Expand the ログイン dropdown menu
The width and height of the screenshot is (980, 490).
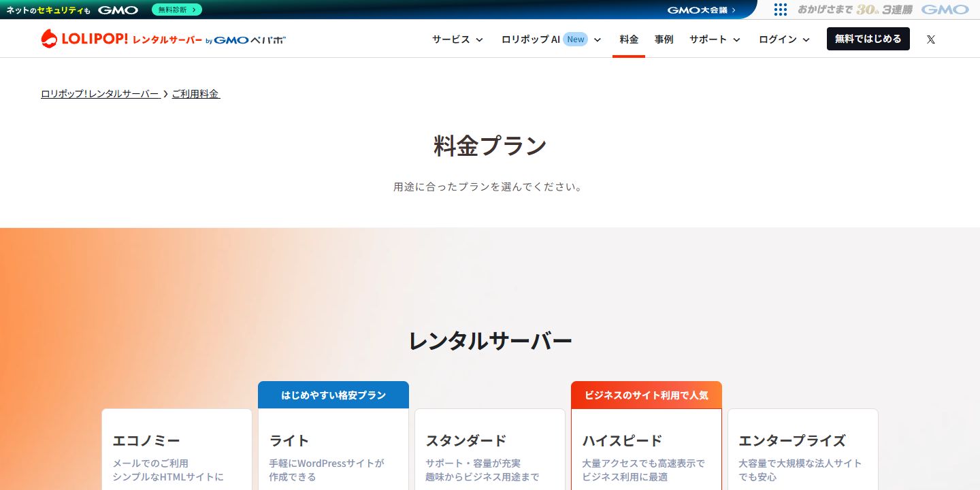click(784, 39)
